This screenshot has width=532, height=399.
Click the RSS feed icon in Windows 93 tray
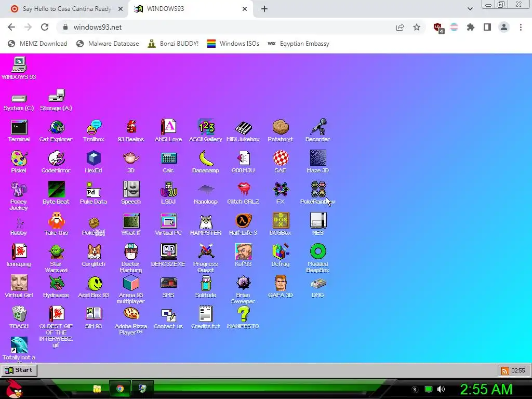coord(505,370)
